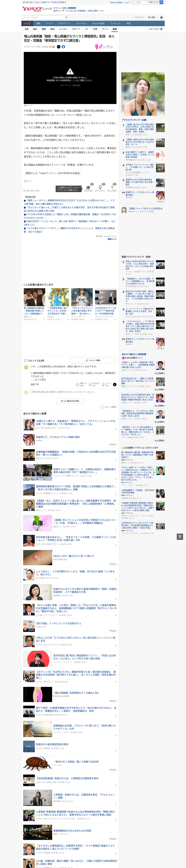Image resolution: width=186 pixels, height=868 pixels.
Task: Open the comment count 212 bubble near the headline
Action: click(x=45, y=47)
